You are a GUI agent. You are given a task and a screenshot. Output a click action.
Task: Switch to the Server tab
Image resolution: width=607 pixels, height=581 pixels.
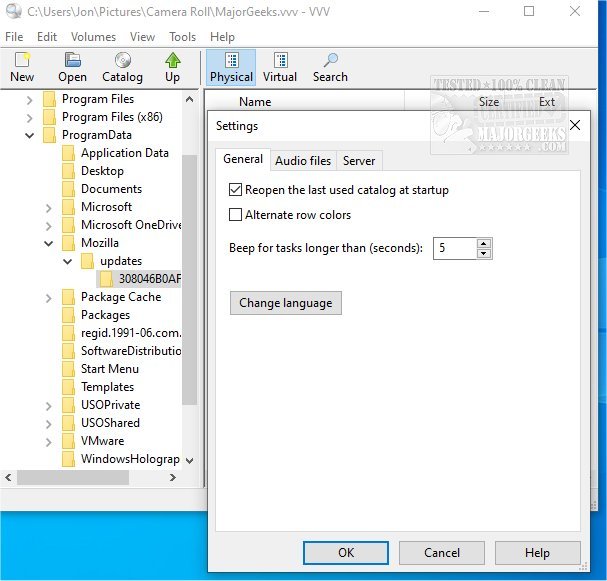tap(359, 161)
